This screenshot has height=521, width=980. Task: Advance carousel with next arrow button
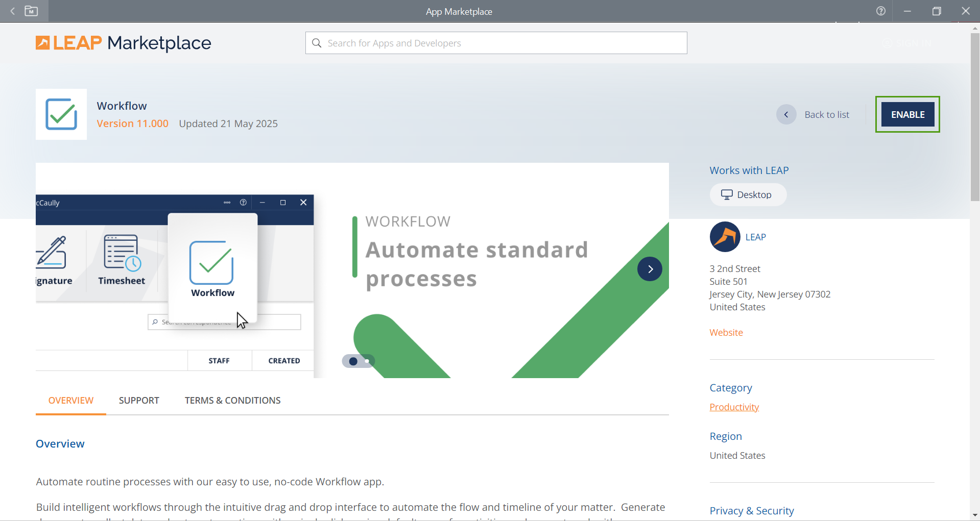point(650,269)
